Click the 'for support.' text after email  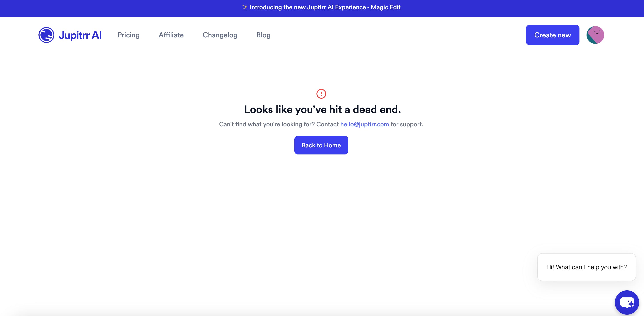pyautogui.click(x=407, y=124)
